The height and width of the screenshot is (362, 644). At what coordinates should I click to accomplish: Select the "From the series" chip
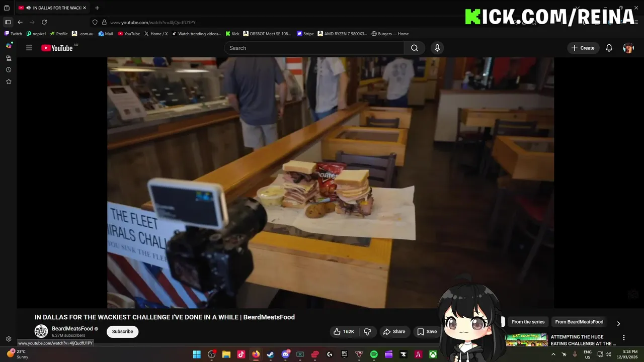pyautogui.click(x=528, y=322)
